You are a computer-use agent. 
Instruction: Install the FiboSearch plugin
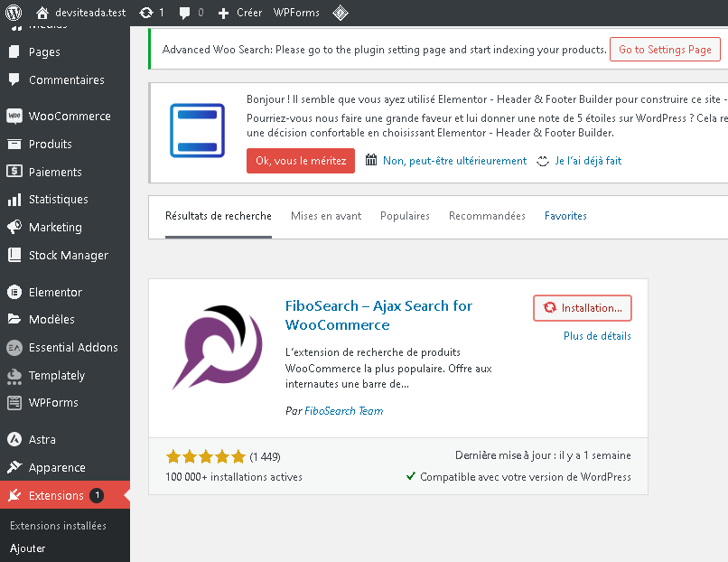[583, 308]
